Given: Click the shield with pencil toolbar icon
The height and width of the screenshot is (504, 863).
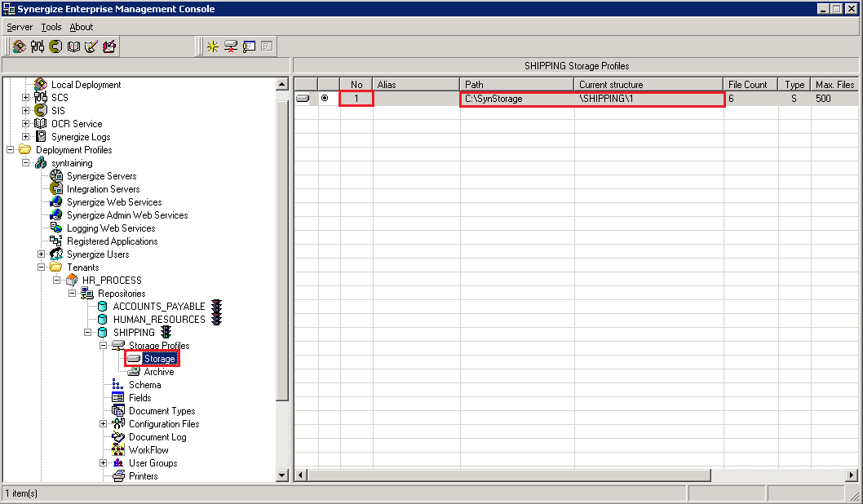Looking at the screenshot, I should [x=91, y=46].
